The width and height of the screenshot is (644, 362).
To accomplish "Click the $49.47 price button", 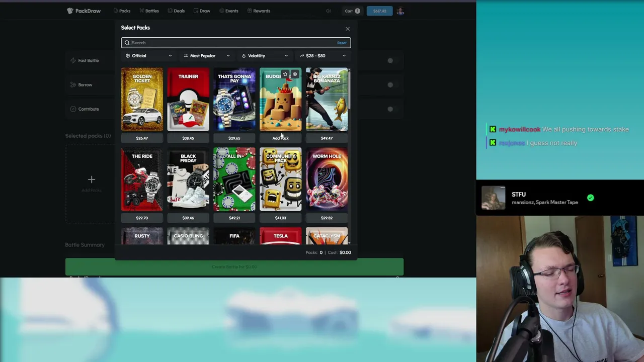I will (327, 138).
